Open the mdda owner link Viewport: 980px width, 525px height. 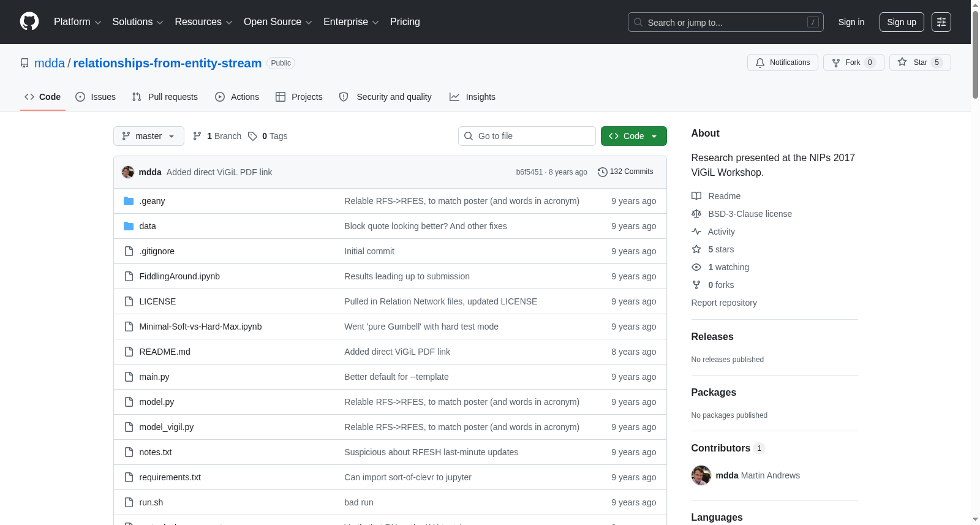point(50,63)
